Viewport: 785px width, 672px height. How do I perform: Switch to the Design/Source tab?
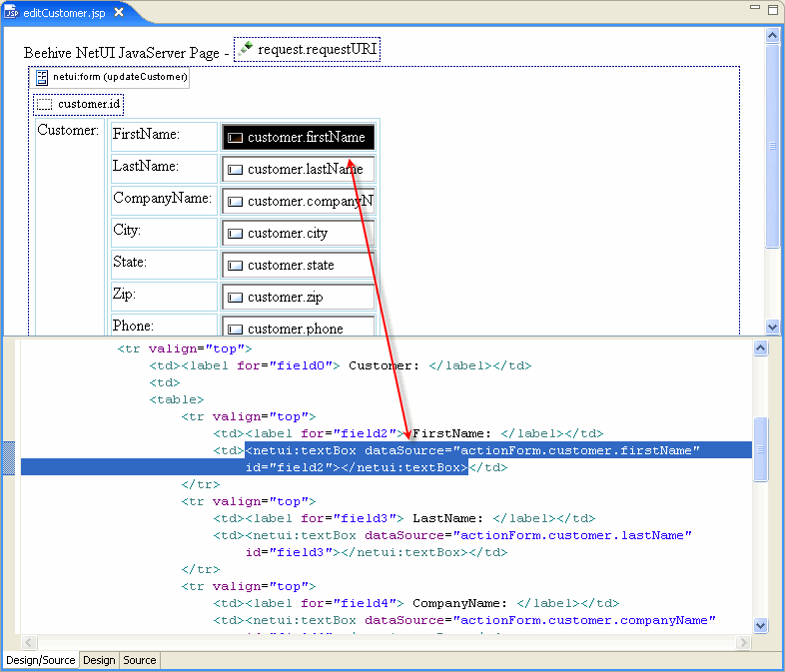(x=41, y=660)
